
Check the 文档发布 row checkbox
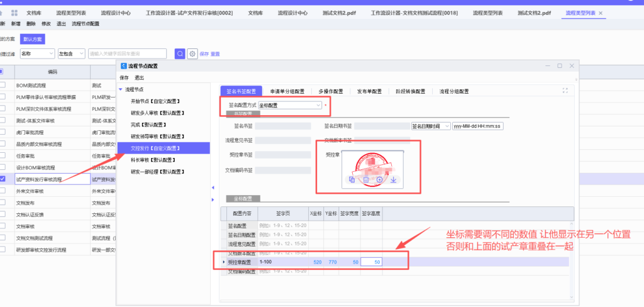point(3,203)
